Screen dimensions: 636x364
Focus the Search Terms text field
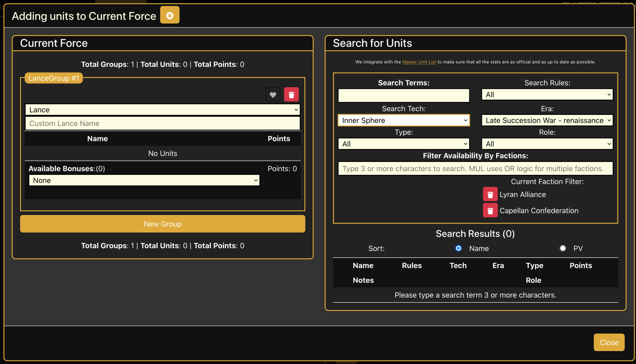(x=403, y=96)
